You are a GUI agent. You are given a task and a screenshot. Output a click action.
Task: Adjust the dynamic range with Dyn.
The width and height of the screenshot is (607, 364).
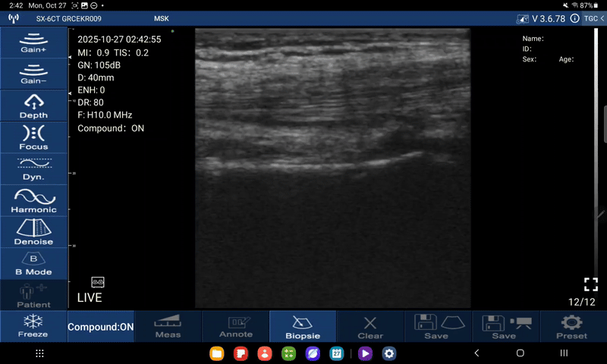(33, 169)
